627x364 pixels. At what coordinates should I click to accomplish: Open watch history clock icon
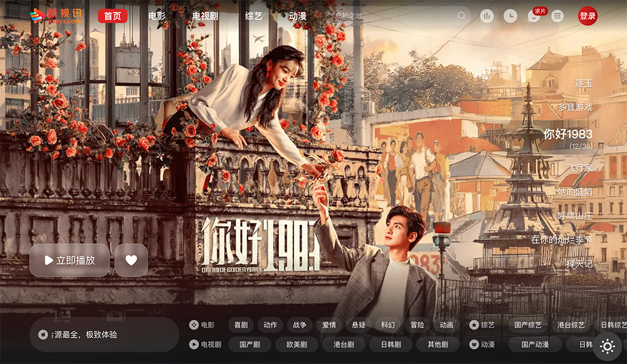click(x=510, y=16)
